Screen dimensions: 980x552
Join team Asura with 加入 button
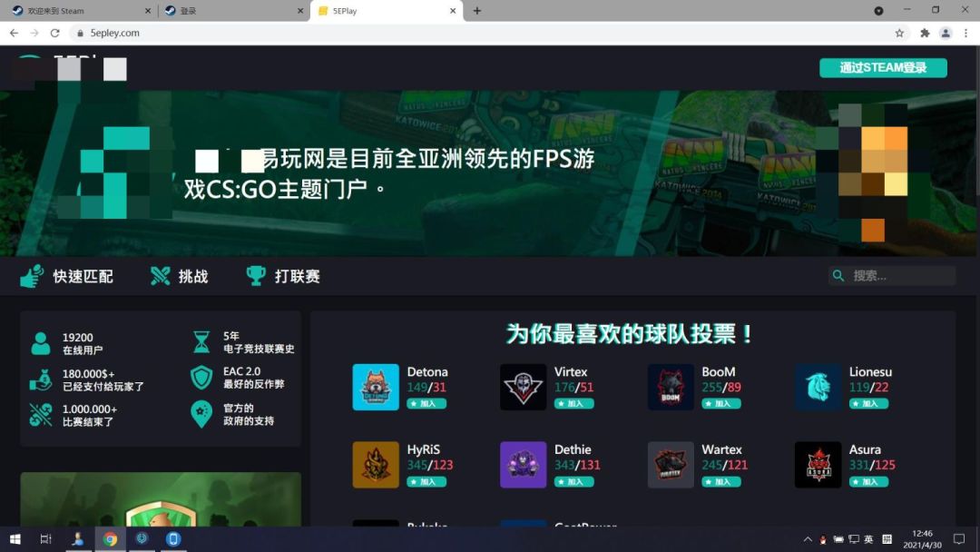868,482
